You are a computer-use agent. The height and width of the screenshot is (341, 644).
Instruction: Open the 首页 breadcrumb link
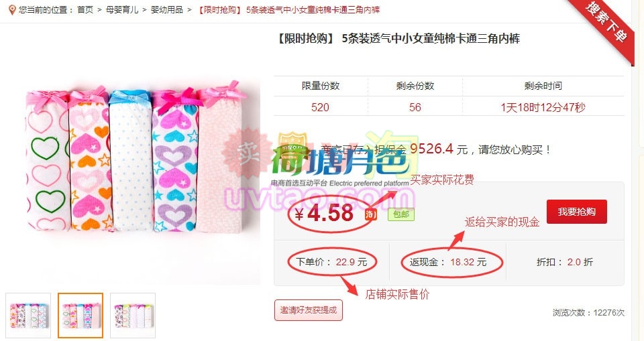[85, 10]
